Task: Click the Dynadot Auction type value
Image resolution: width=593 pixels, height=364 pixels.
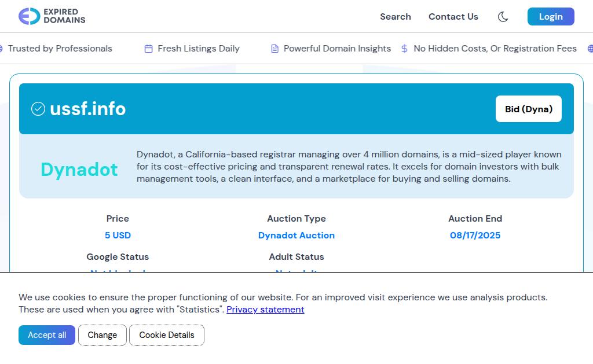Action: click(296, 236)
